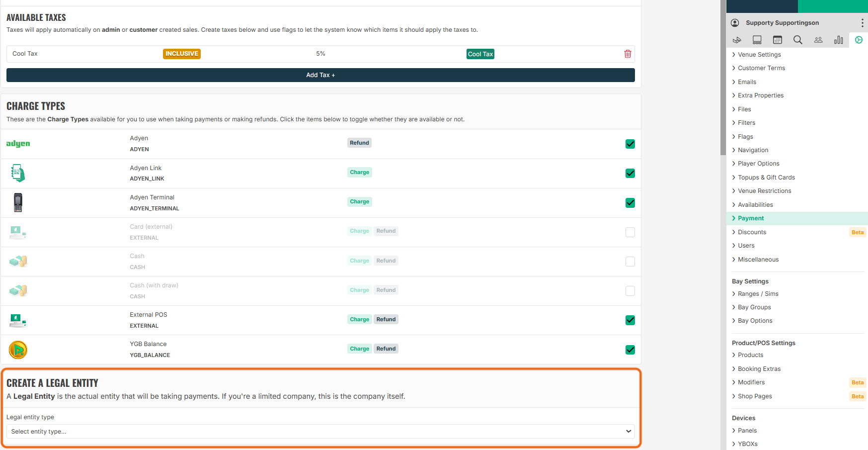This screenshot has height=450, width=868.
Task: Open the Ranges / Sims link
Action: point(758,294)
